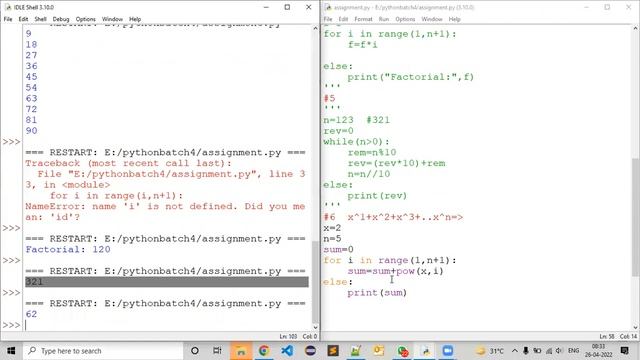Click the highlighted 321 output line
This screenshot has height=360, width=640.
[167, 282]
